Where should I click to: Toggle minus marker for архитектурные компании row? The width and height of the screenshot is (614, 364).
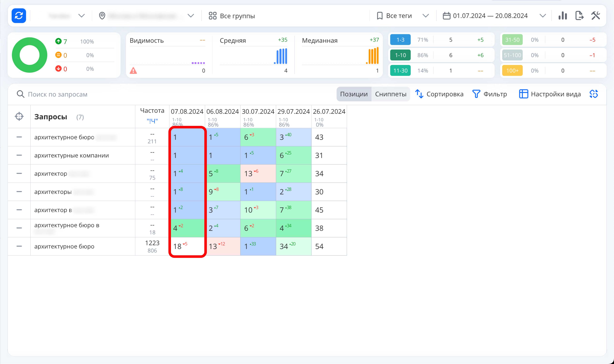click(19, 155)
